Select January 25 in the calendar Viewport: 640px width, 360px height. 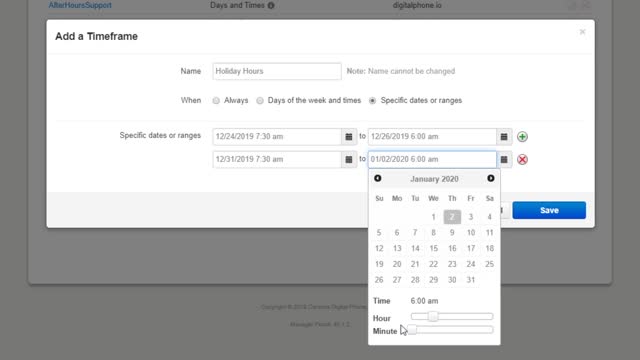coord(489,264)
